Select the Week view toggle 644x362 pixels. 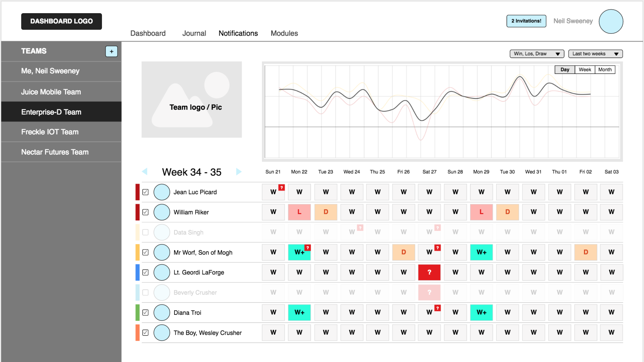pyautogui.click(x=585, y=70)
